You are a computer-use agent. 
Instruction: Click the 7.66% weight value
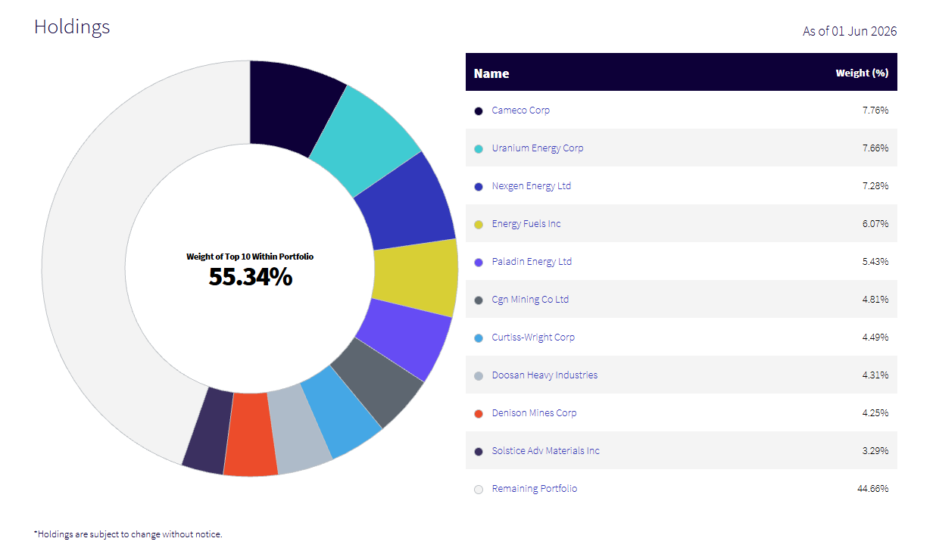pos(875,148)
